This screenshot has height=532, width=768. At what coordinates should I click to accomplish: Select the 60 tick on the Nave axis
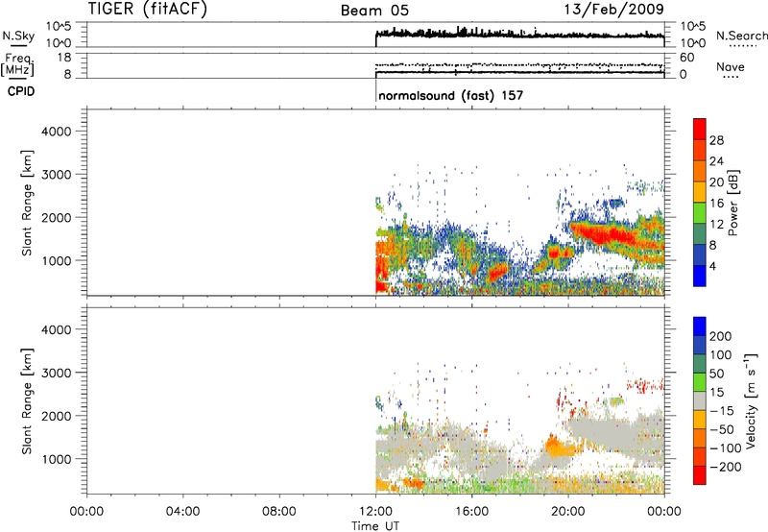pyautogui.click(x=686, y=58)
